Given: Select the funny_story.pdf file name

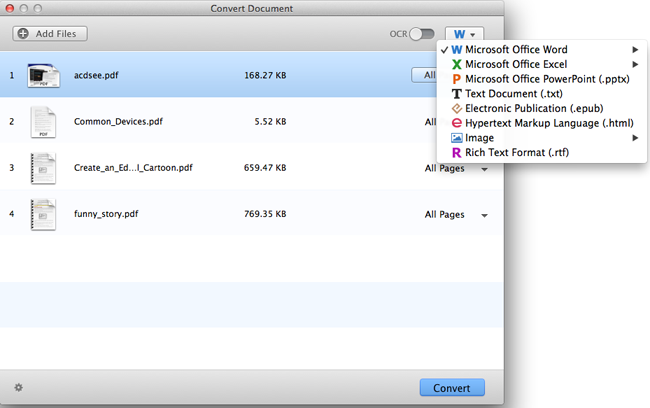Looking at the screenshot, I should point(106,214).
